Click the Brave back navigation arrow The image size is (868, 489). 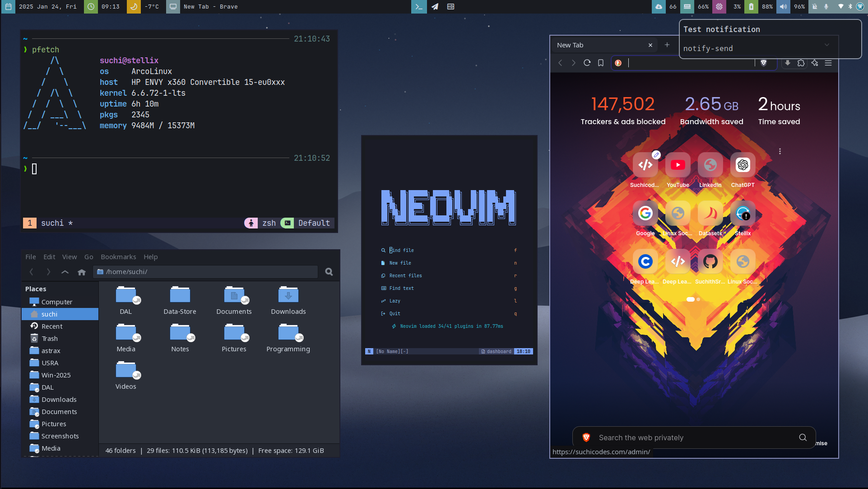560,63
